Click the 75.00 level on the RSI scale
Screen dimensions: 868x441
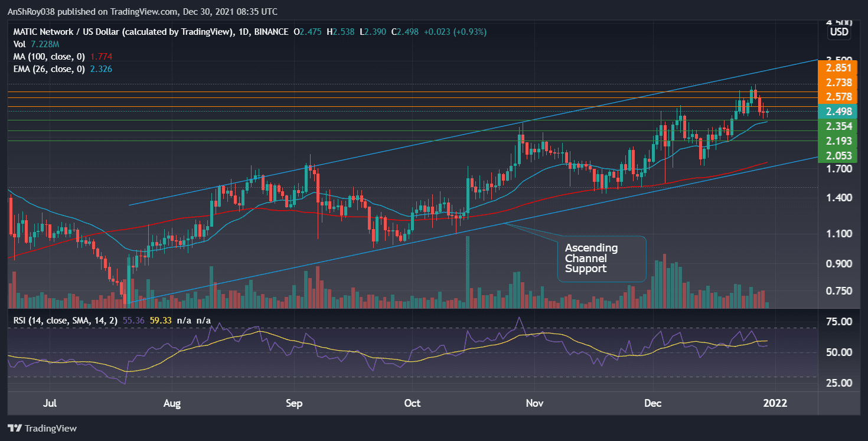tap(838, 322)
